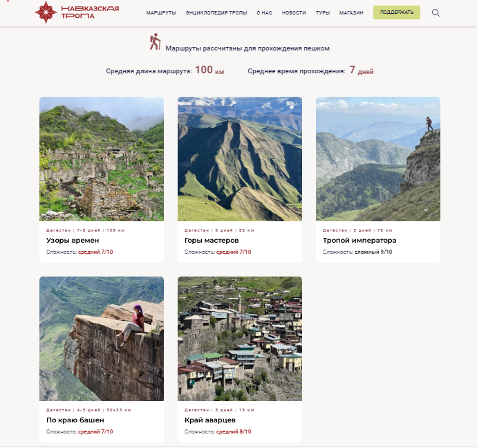Viewport: 477px width, 448px height.
Task: Go to Энциклопедия тропы menu
Action: coord(216,12)
